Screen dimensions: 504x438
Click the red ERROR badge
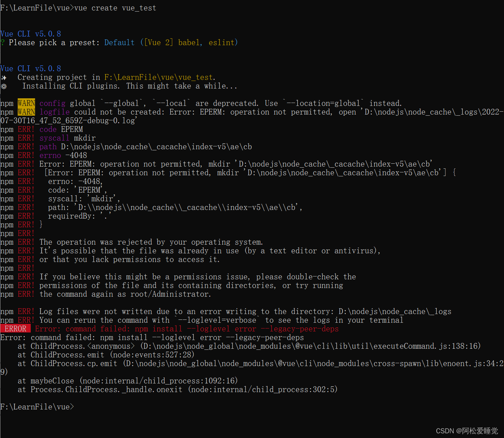point(16,329)
